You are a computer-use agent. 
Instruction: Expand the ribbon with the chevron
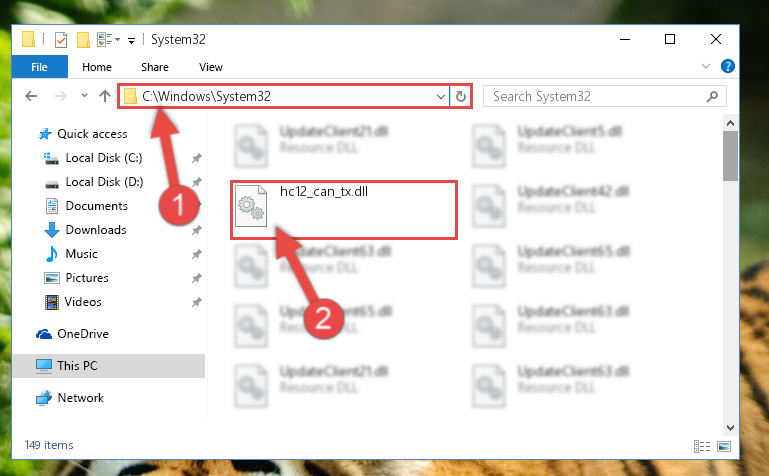click(706, 66)
